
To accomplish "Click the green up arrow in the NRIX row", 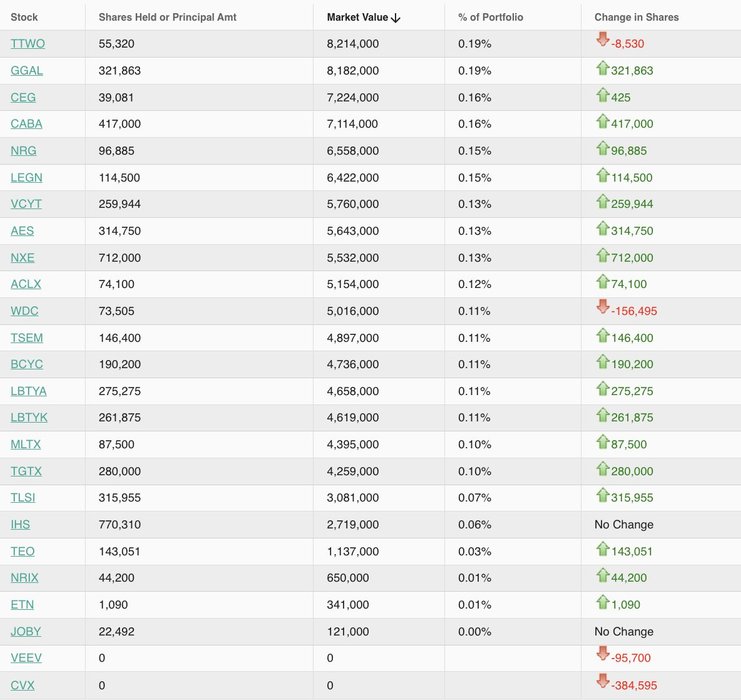I will (x=603, y=576).
